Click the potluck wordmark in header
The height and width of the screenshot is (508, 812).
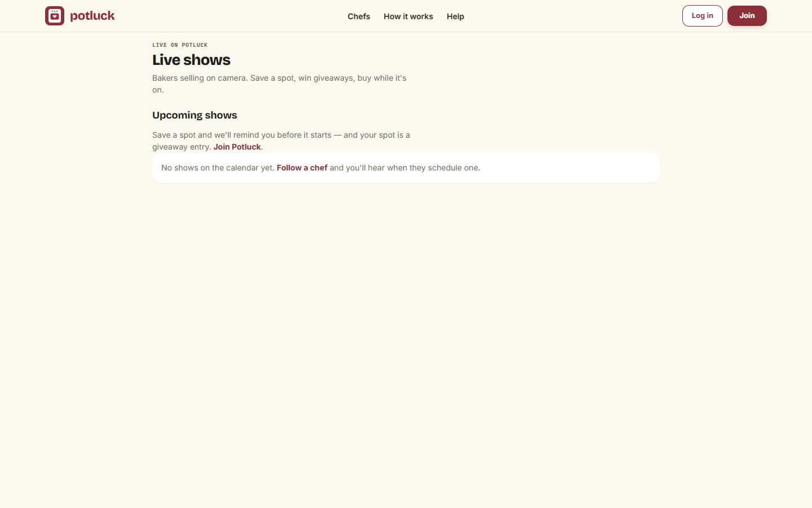tap(92, 16)
